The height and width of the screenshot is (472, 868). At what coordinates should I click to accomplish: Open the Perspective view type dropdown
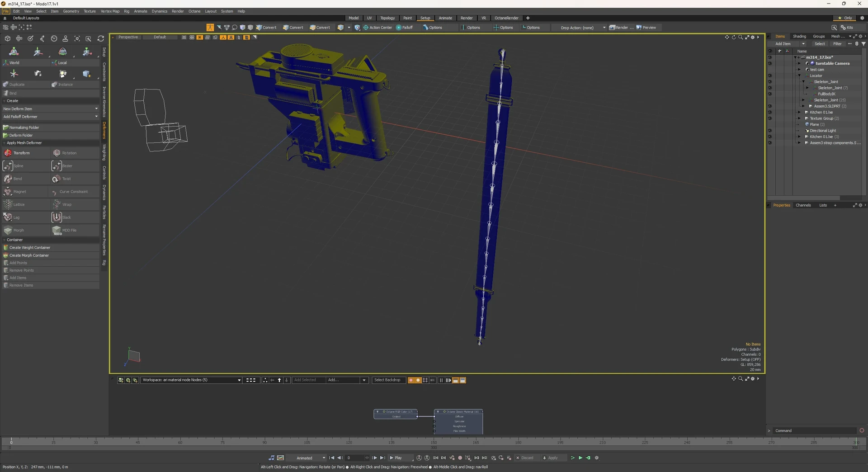pos(128,38)
